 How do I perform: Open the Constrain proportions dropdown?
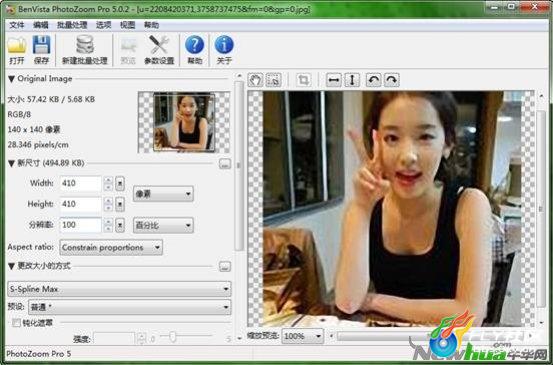111,248
